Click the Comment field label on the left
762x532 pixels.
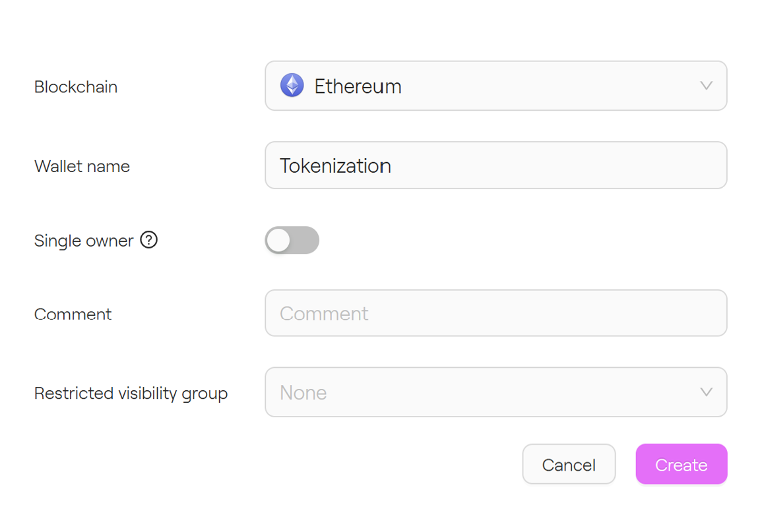tap(73, 314)
